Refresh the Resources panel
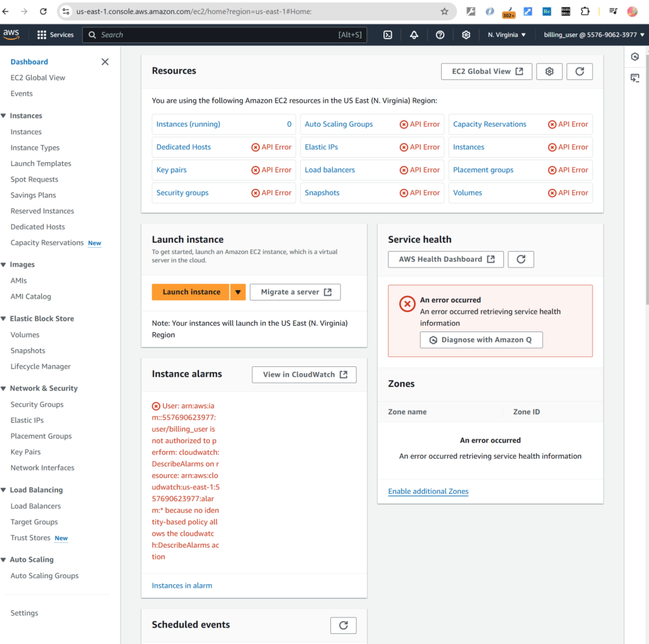649x644 pixels. pos(579,72)
